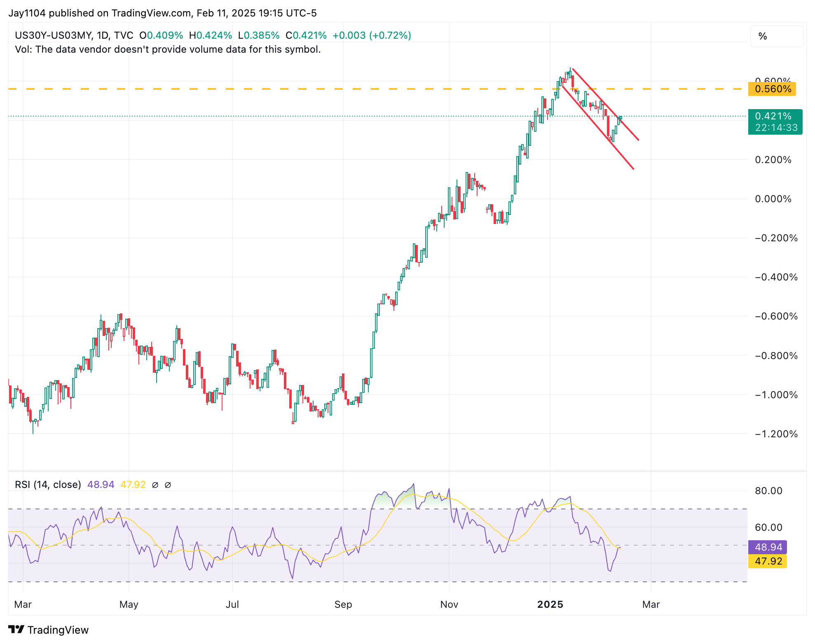Click the Nov time axis label
Image resolution: width=815 pixels, height=644 pixels.
[x=449, y=604]
